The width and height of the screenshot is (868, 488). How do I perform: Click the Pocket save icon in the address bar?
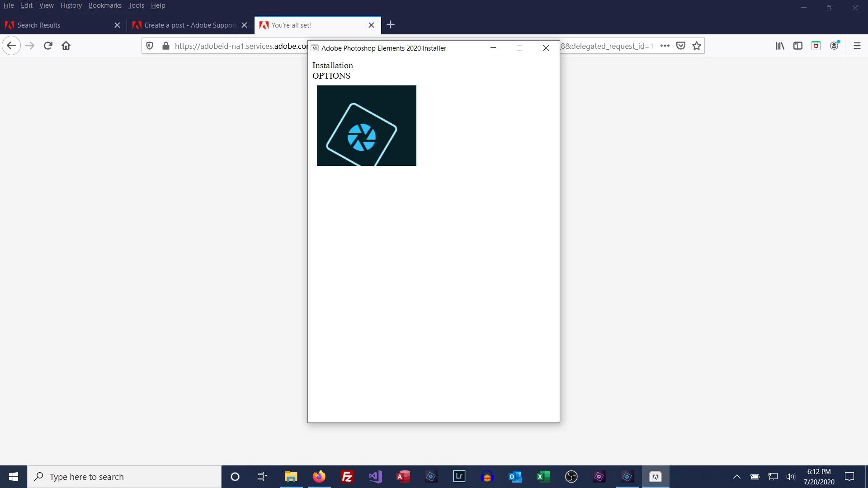[x=681, y=46]
